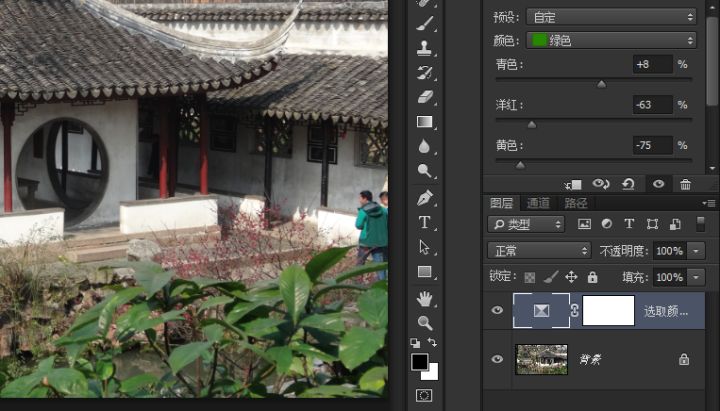
Task: Adjust the 黄色 slider handle
Action: pos(520,165)
